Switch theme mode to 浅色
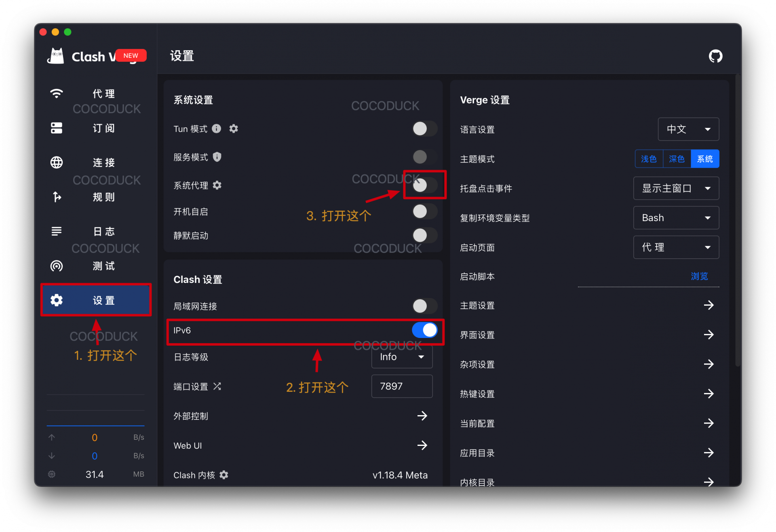Image resolution: width=776 pixels, height=532 pixels. point(649,158)
